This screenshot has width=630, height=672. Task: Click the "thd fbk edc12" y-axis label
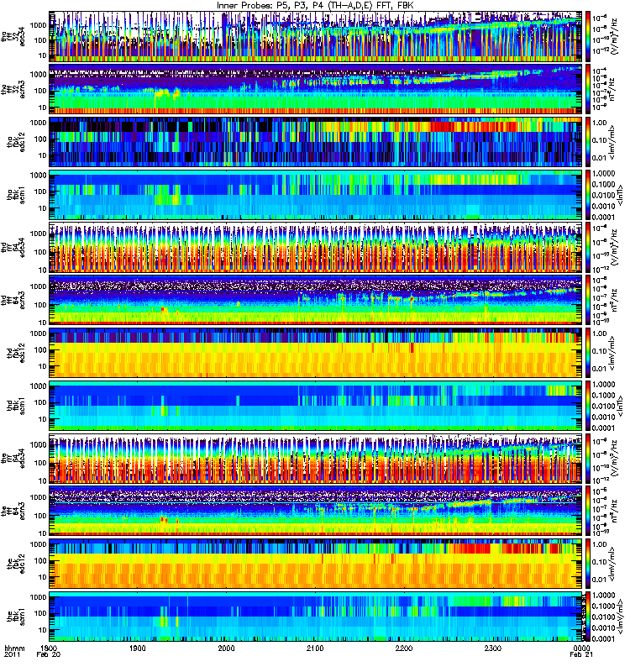[16, 353]
